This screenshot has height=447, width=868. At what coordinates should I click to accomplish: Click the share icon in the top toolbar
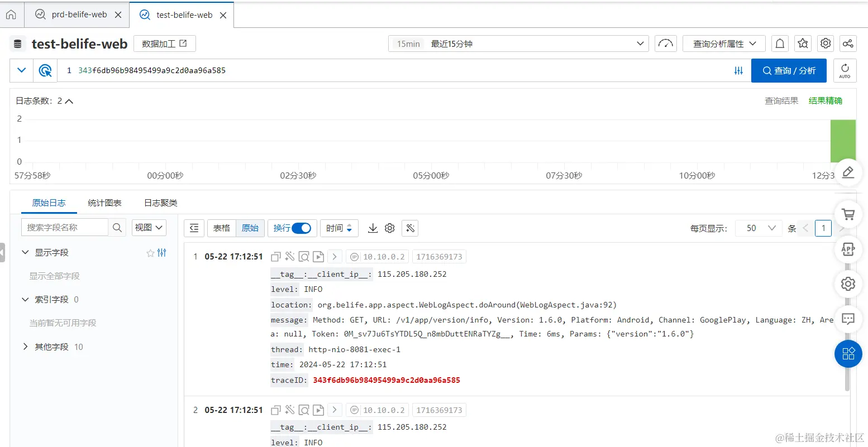pos(848,43)
